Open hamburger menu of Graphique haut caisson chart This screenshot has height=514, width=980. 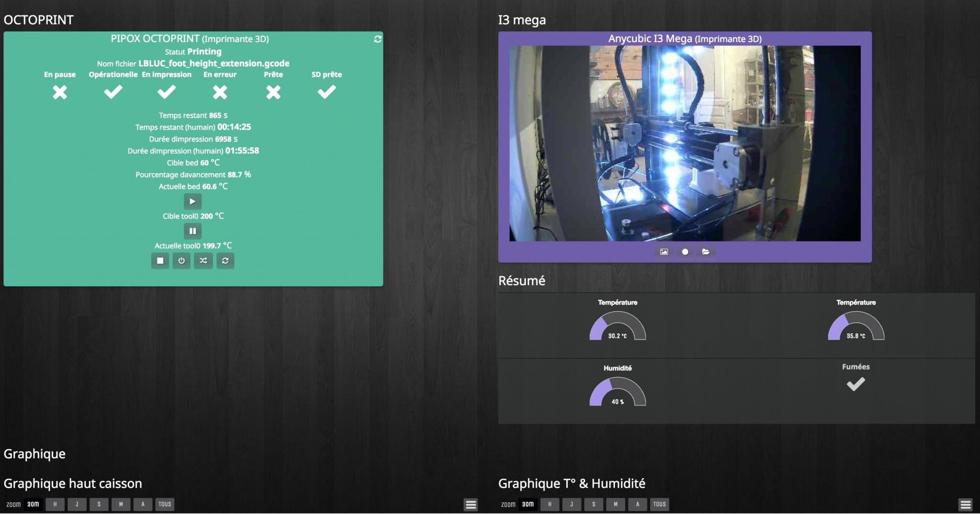coord(471,504)
